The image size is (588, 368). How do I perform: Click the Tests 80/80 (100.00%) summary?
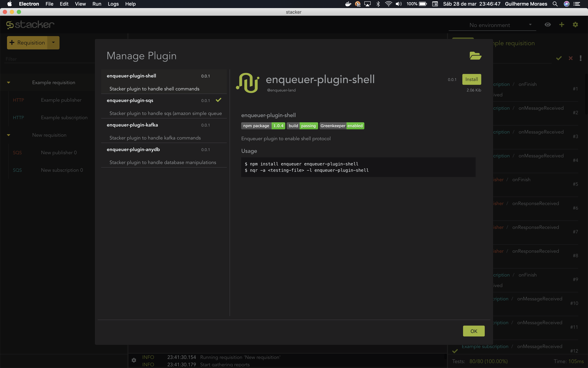point(480,361)
